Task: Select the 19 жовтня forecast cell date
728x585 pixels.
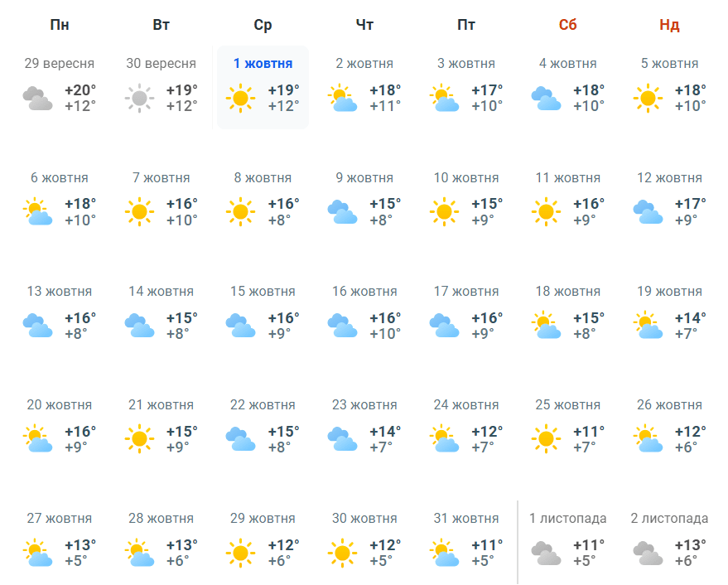Action: (x=669, y=292)
